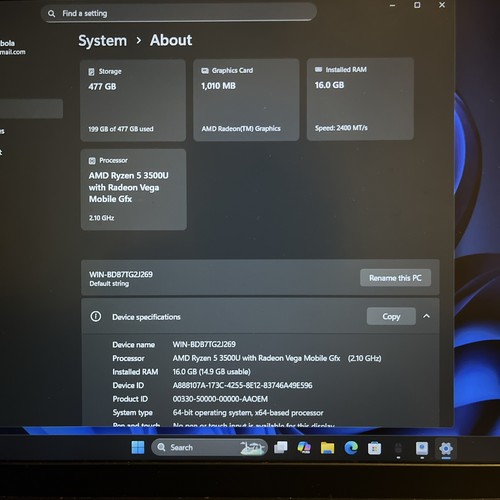Open the System breadcrumb link
500x500 pixels.
coord(102,41)
